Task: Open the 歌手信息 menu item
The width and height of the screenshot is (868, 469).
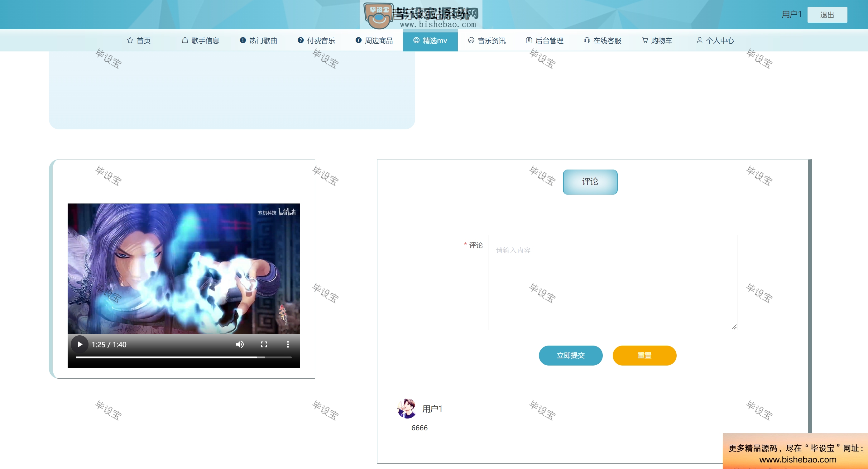Action: coord(201,41)
